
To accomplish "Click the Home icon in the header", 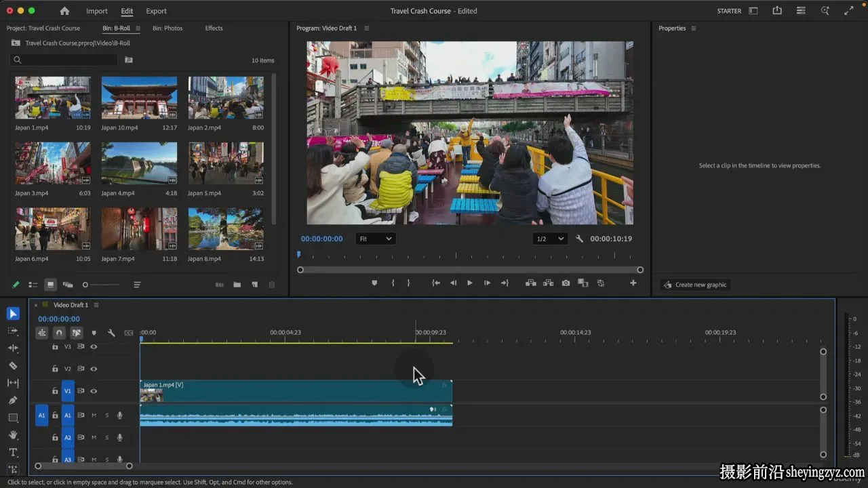I will tap(64, 11).
